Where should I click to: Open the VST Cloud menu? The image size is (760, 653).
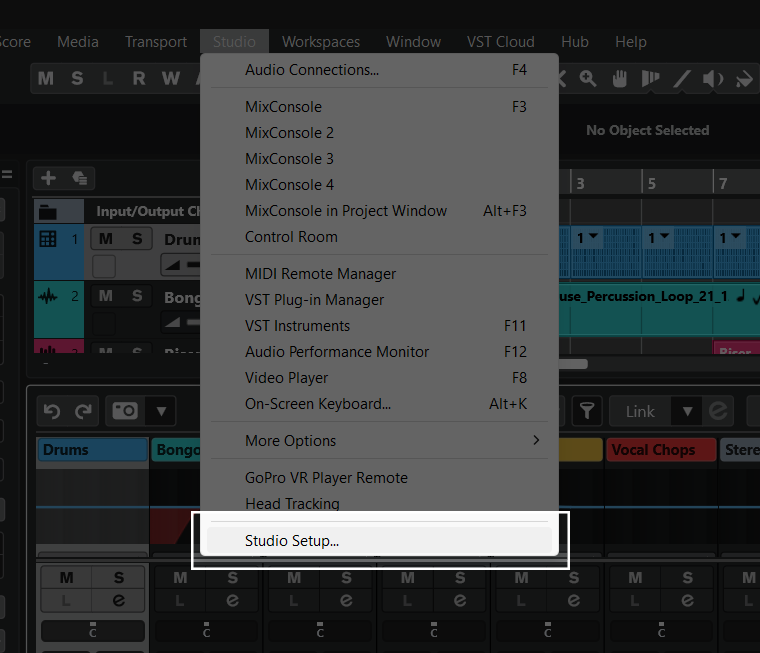(500, 42)
